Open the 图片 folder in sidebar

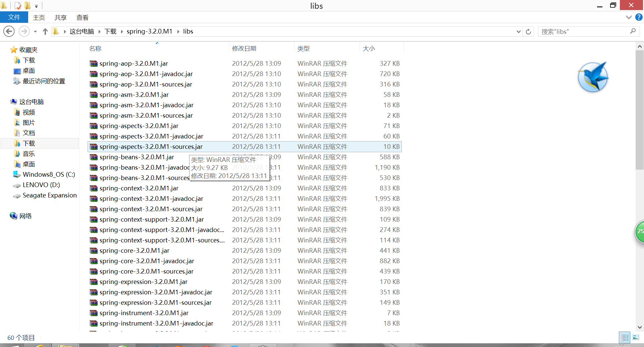pyautogui.click(x=29, y=123)
